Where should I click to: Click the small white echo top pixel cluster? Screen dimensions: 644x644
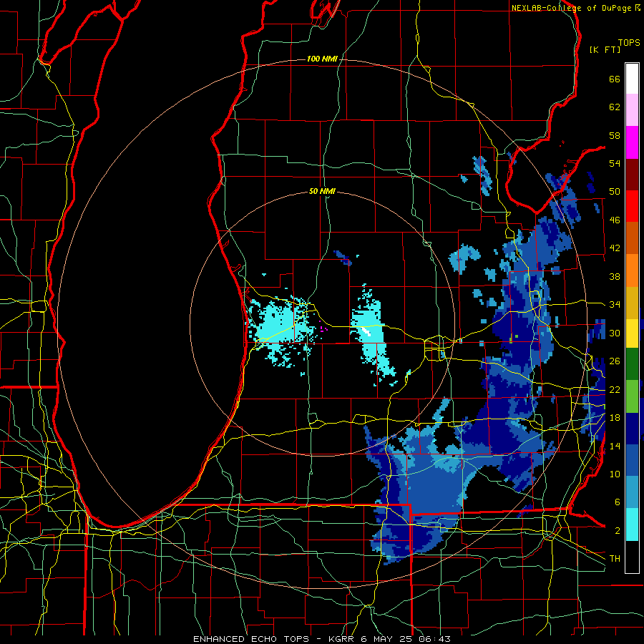click(366, 331)
